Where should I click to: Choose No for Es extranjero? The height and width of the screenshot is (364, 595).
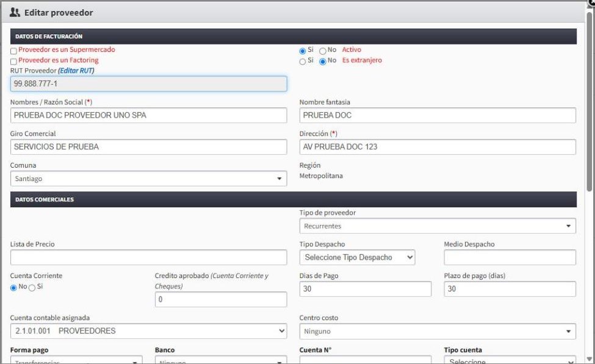(x=323, y=62)
